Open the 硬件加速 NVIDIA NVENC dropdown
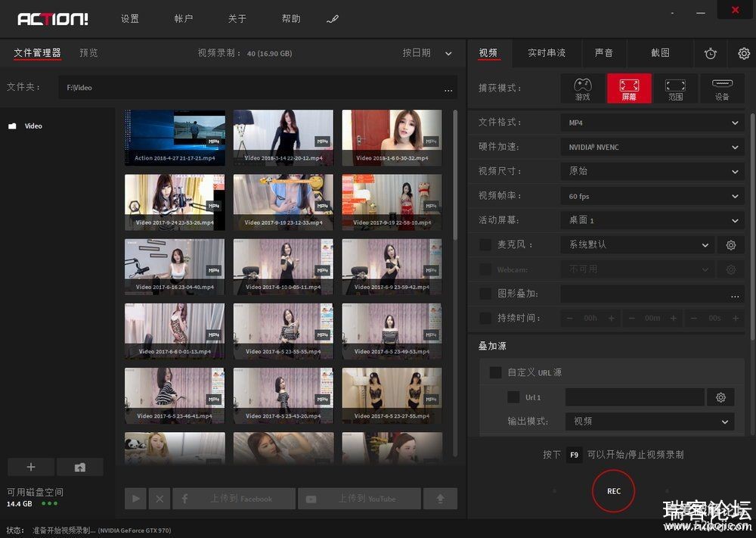The width and height of the screenshot is (756, 538). tap(652, 147)
